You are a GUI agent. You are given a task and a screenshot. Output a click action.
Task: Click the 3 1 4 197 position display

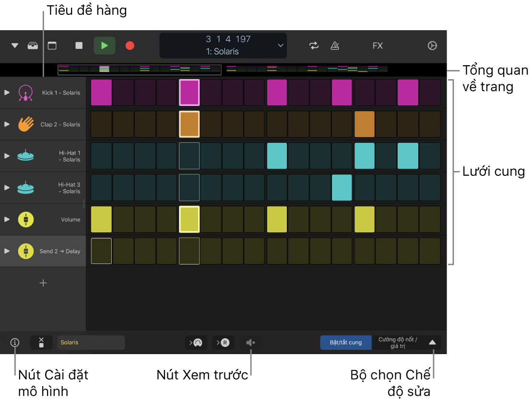tap(228, 39)
